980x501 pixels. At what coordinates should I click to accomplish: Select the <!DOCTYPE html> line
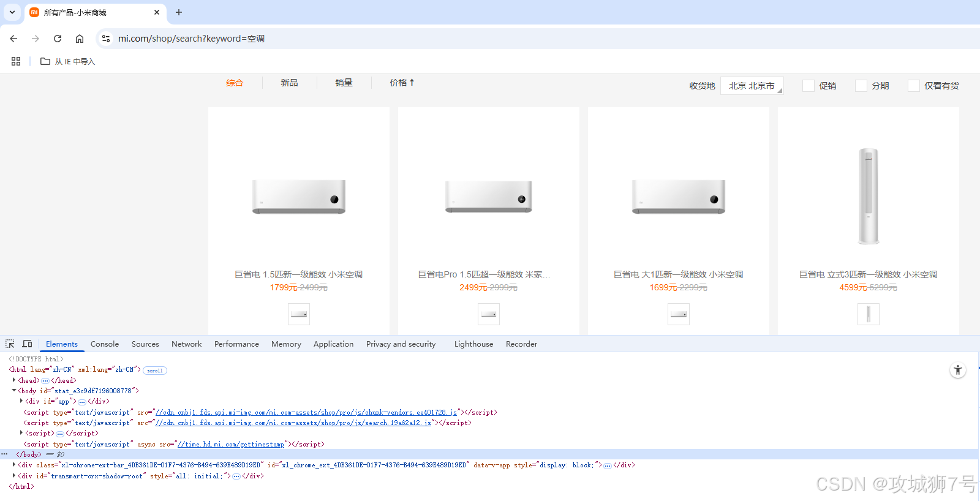tap(36, 359)
